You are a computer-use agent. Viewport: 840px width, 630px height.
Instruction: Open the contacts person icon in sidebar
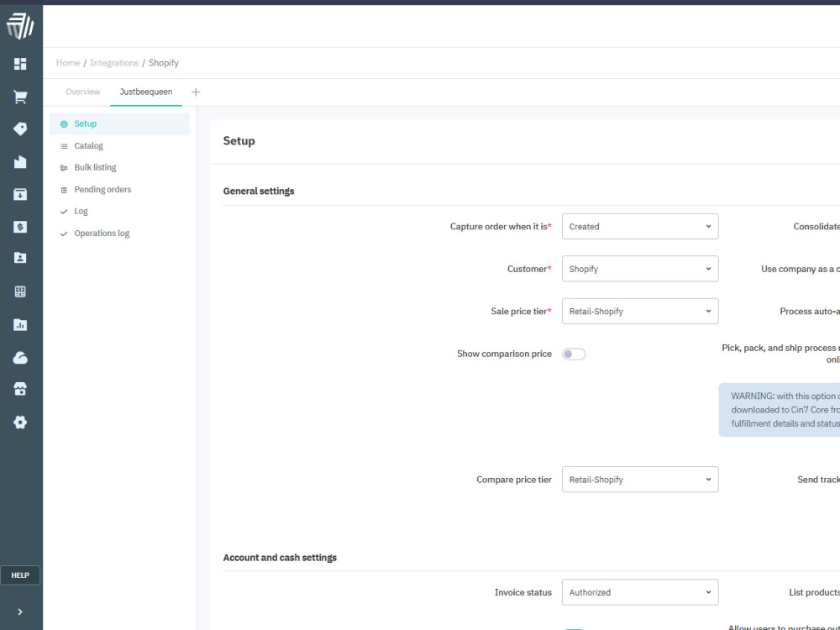pos(20,258)
